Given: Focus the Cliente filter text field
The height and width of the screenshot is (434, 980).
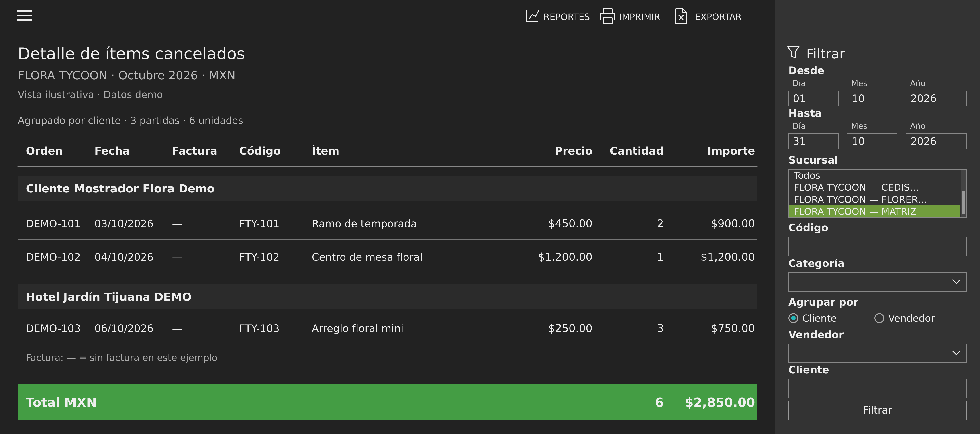Looking at the screenshot, I should point(877,388).
